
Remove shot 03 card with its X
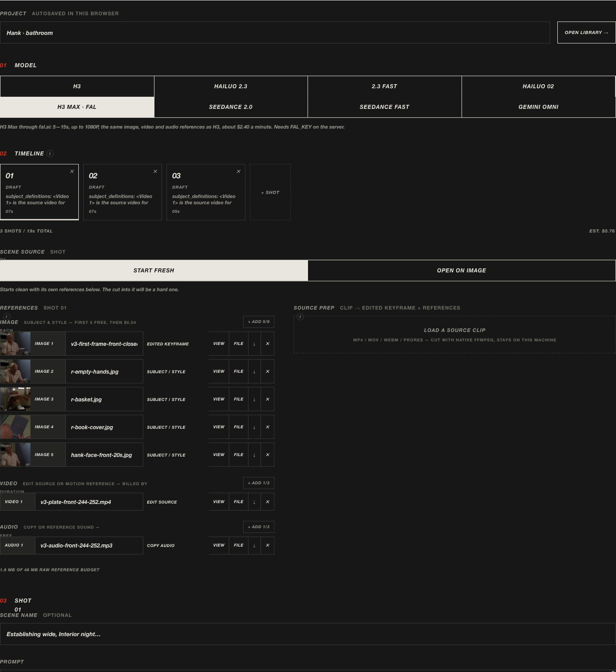pyautogui.click(x=239, y=172)
